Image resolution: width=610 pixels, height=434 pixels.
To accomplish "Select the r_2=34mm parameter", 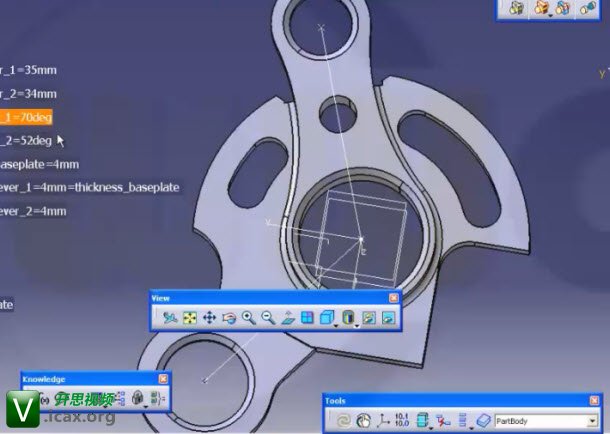I will pyautogui.click(x=28, y=94).
